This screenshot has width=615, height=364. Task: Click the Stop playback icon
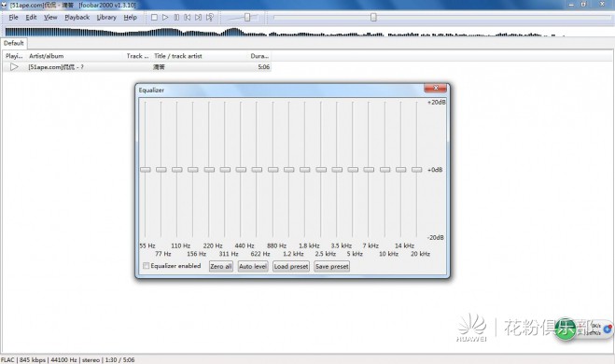pyautogui.click(x=154, y=17)
